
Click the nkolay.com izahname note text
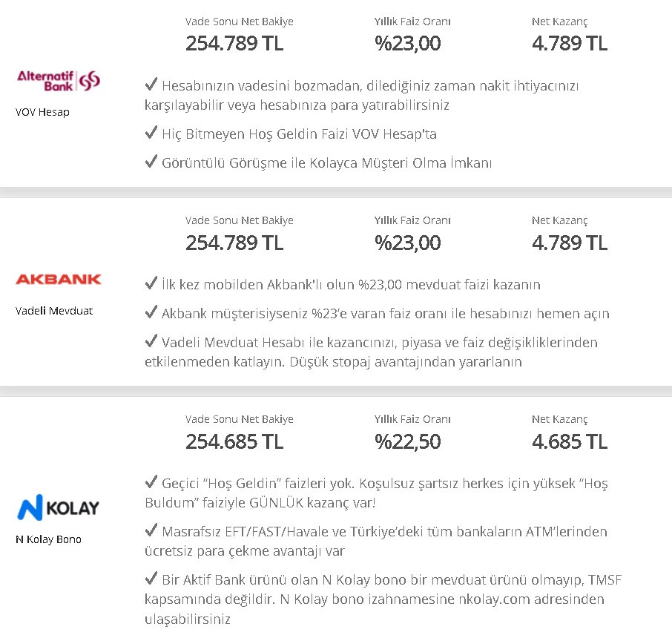(x=383, y=599)
